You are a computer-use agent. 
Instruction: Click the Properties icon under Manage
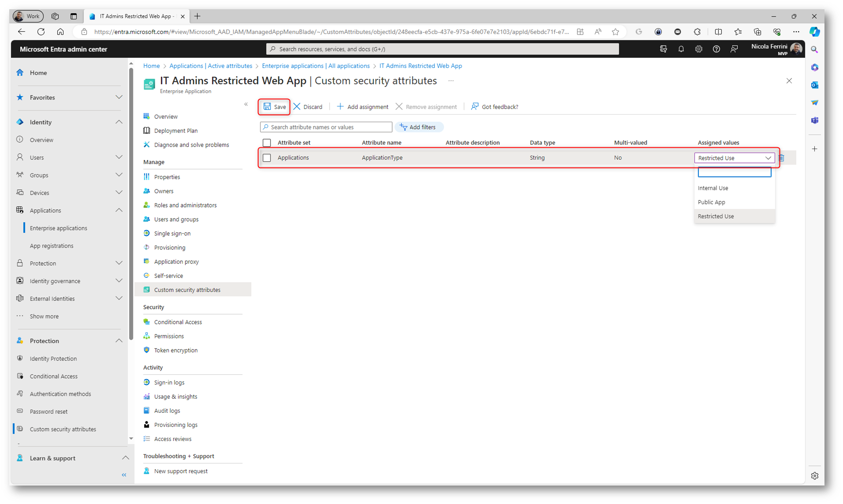point(147,177)
